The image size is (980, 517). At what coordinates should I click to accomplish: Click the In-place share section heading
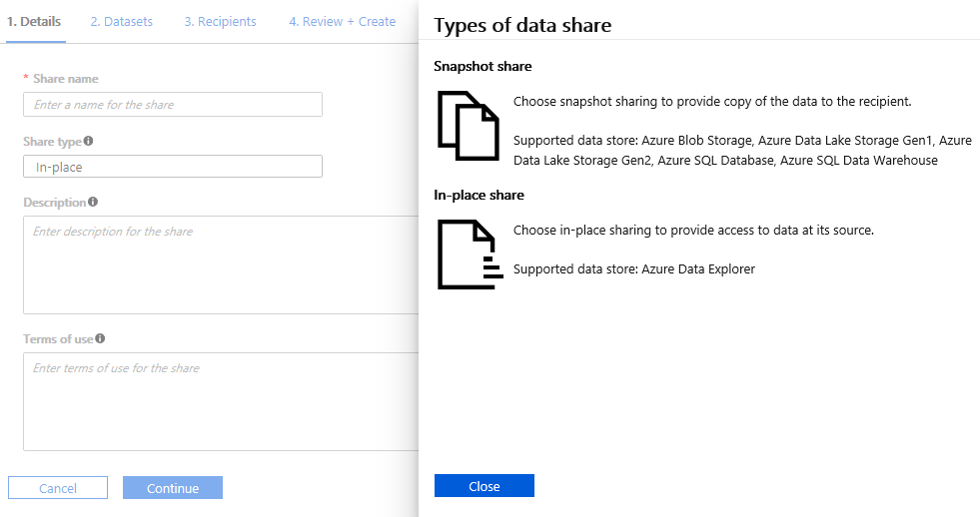point(479,195)
